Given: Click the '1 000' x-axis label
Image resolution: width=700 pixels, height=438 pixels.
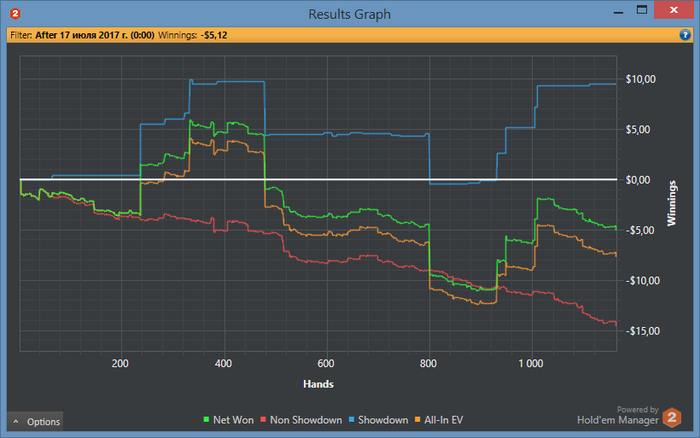Looking at the screenshot, I should coord(531,363).
